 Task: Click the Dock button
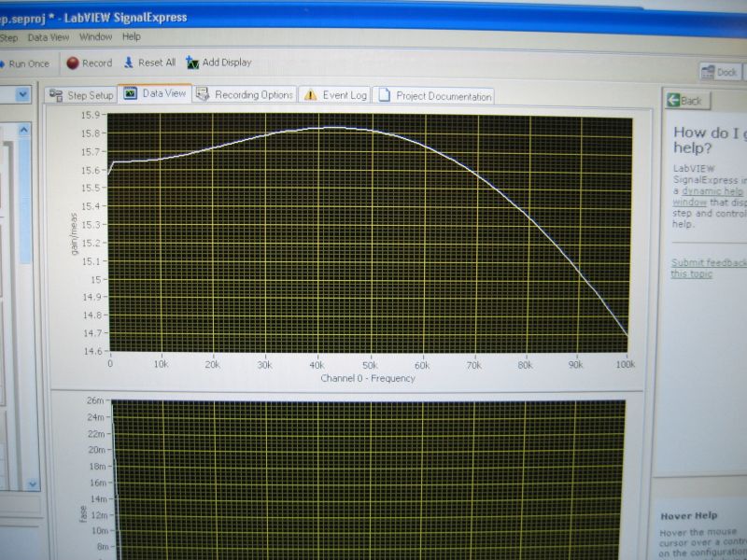(720, 73)
